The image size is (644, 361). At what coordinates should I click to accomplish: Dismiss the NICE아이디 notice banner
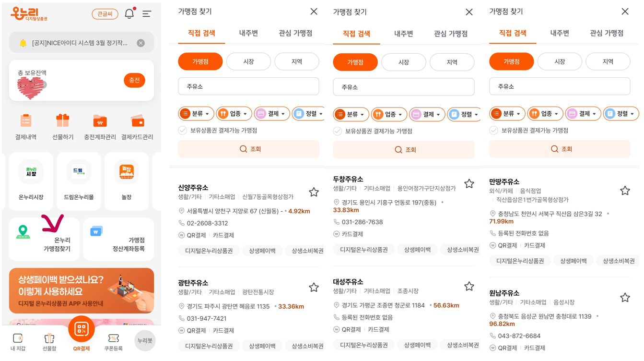point(141,43)
